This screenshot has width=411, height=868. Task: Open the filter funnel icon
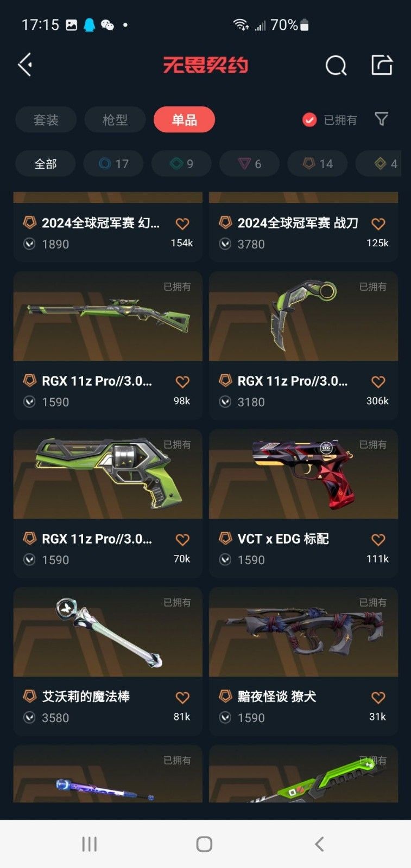(x=382, y=119)
